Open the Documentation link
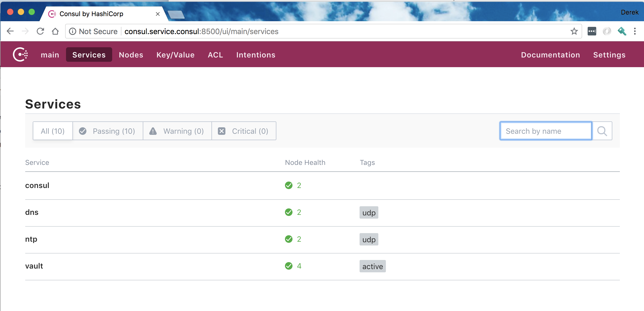 pos(550,55)
